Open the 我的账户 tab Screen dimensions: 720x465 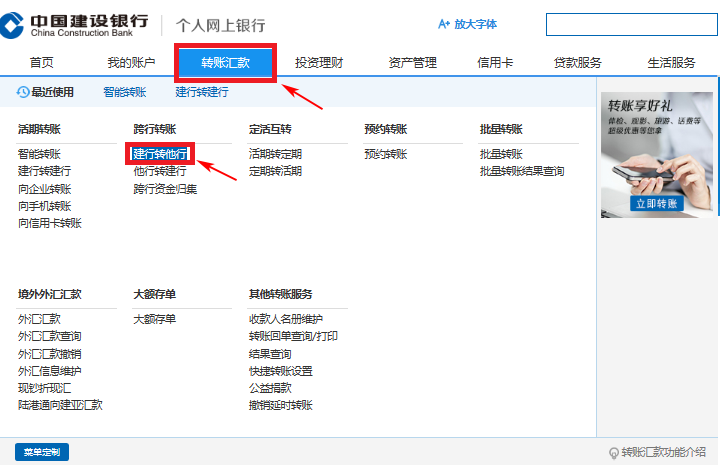[131, 62]
